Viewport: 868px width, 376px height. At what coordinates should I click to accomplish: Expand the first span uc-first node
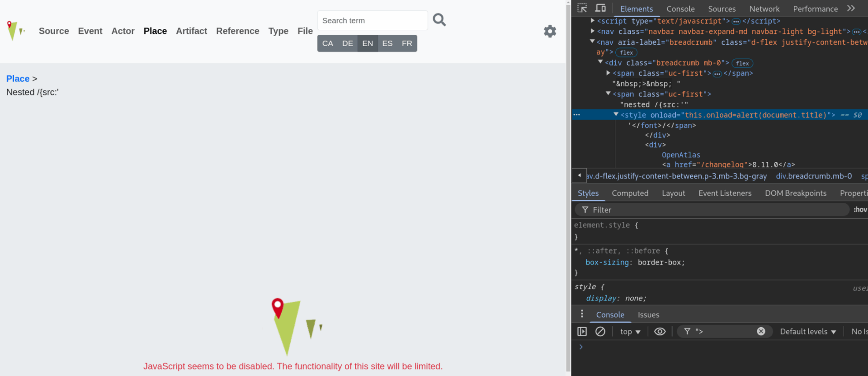click(608, 72)
